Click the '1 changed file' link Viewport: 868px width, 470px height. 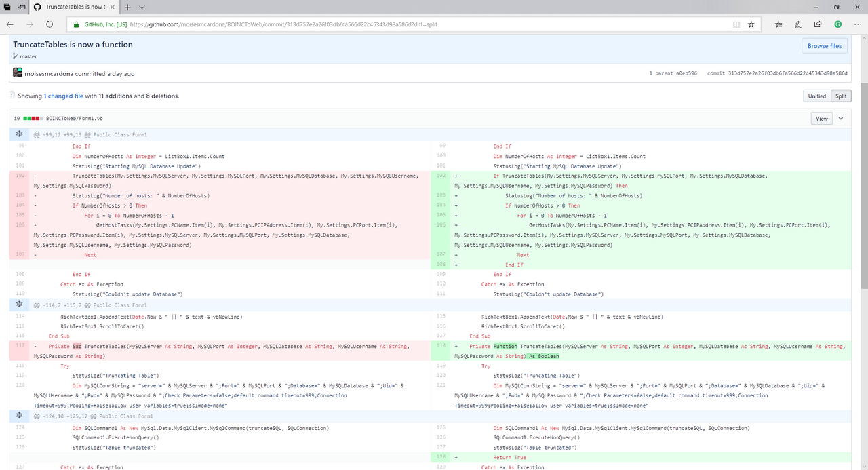(64, 96)
